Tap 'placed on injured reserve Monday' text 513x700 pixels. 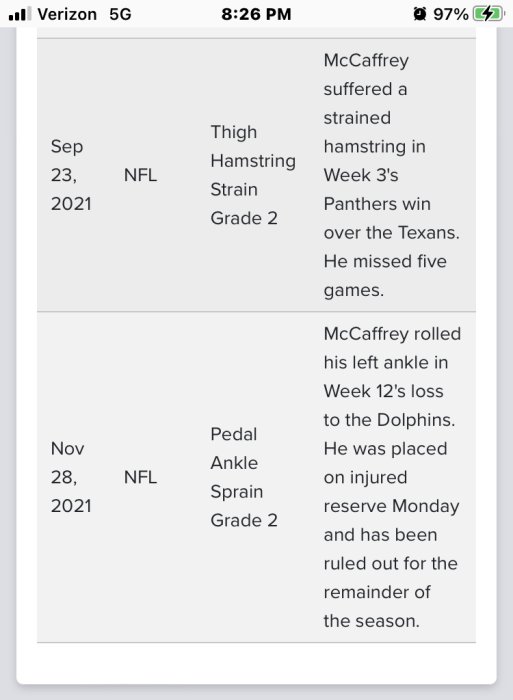391,477
